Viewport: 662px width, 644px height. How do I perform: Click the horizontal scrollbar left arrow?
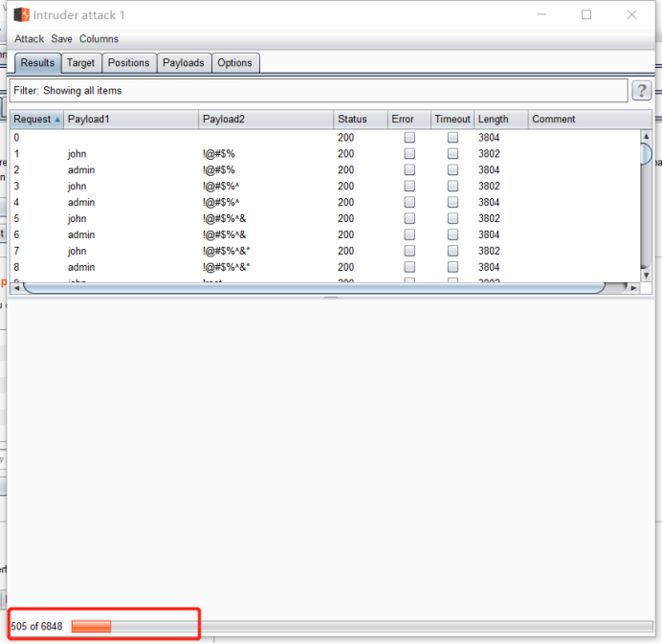[16, 288]
